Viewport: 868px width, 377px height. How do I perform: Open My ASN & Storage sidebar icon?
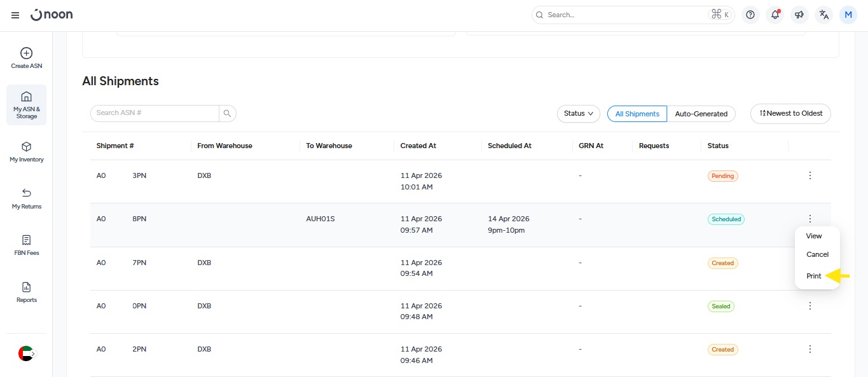coord(26,97)
